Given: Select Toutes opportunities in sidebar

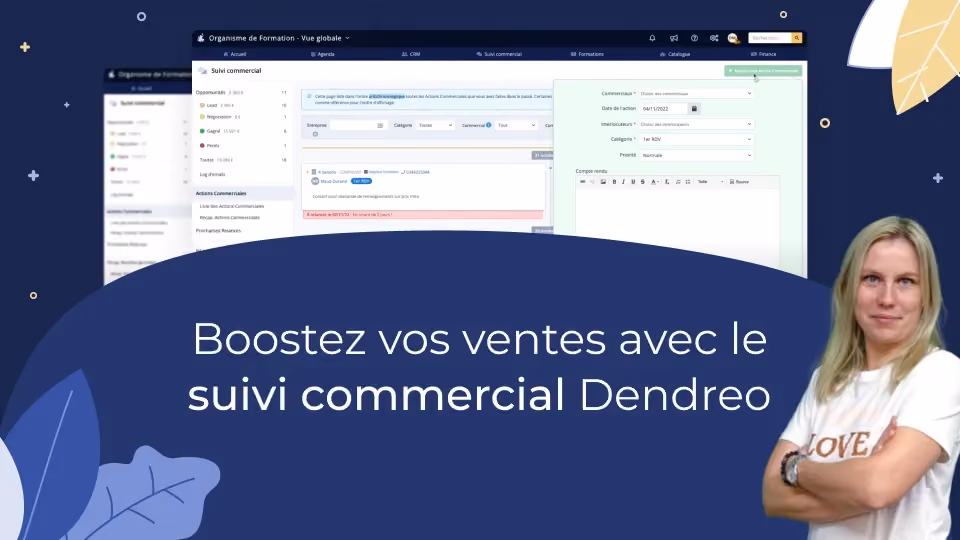Looking at the screenshot, I should pos(242,160).
